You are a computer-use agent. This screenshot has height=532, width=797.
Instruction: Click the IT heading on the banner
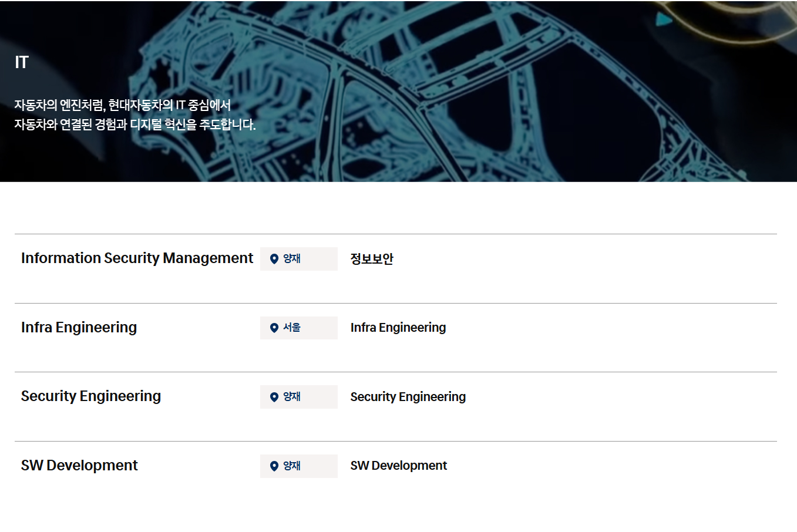click(x=22, y=62)
